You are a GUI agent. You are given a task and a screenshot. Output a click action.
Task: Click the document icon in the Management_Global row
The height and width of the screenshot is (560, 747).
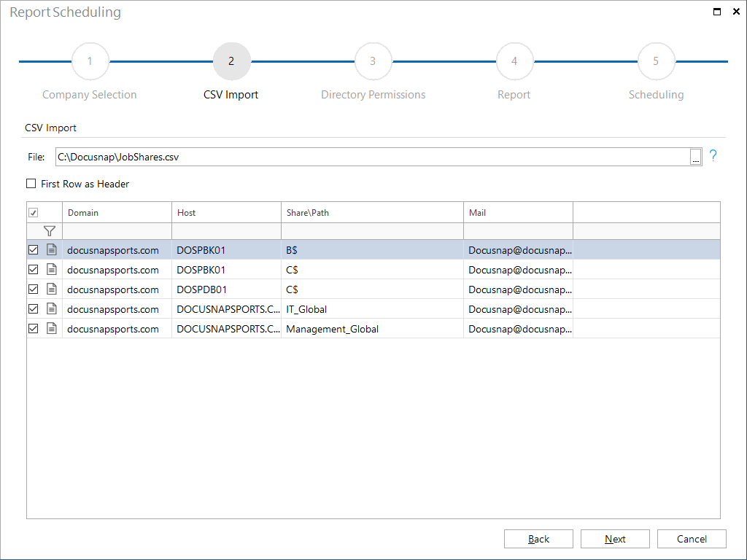[52, 329]
